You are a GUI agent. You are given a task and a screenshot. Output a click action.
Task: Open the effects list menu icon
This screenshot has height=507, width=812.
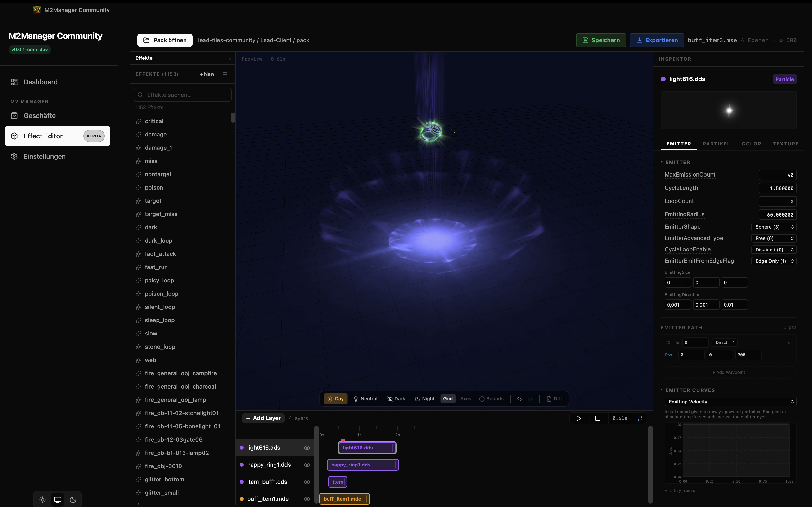pos(225,74)
